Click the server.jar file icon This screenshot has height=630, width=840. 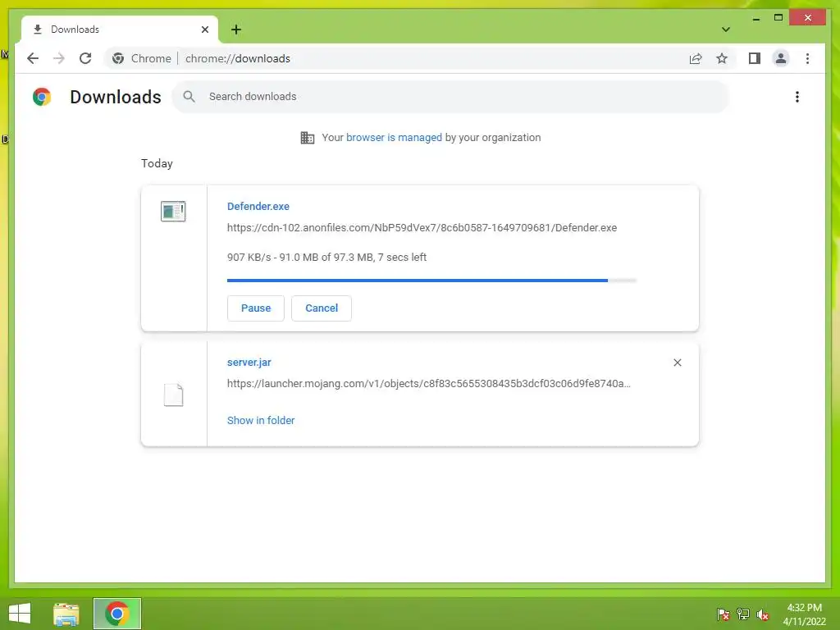[173, 395]
